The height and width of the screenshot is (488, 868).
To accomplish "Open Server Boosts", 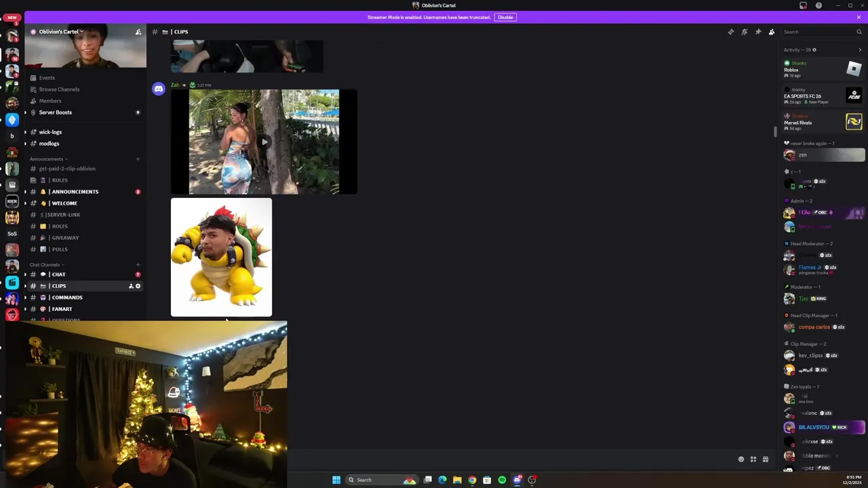I will (x=85, y=113).
